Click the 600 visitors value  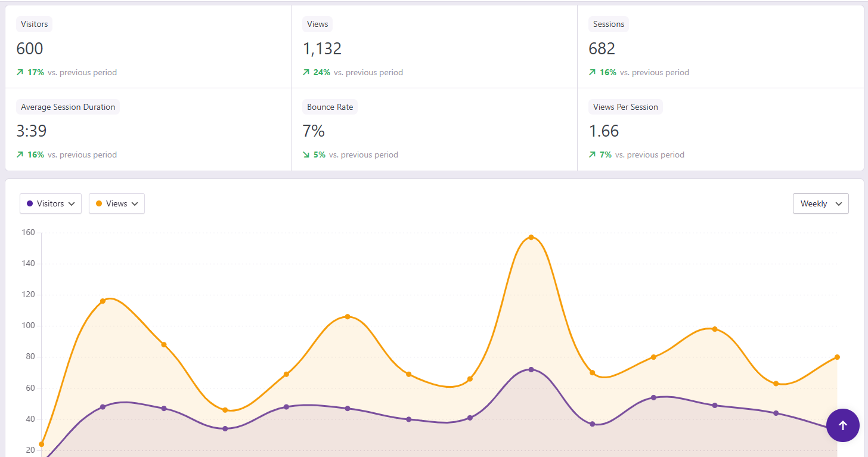pos(30,48)
